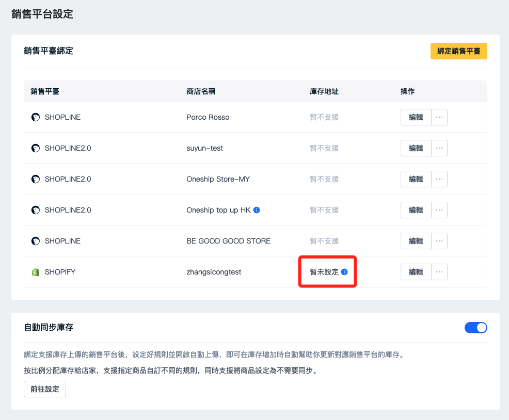Click the 商店名稱 column header

coord(201,91)
